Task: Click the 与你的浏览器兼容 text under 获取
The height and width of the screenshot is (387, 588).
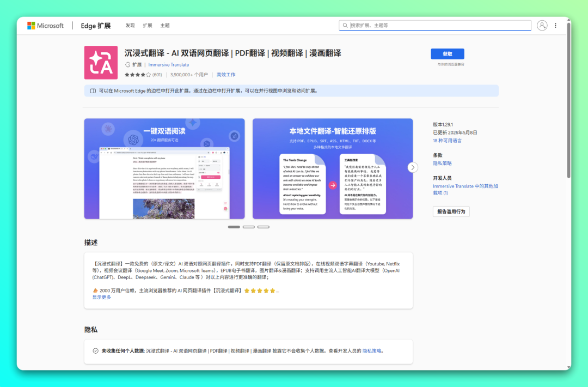Action: tap(451, 64)
